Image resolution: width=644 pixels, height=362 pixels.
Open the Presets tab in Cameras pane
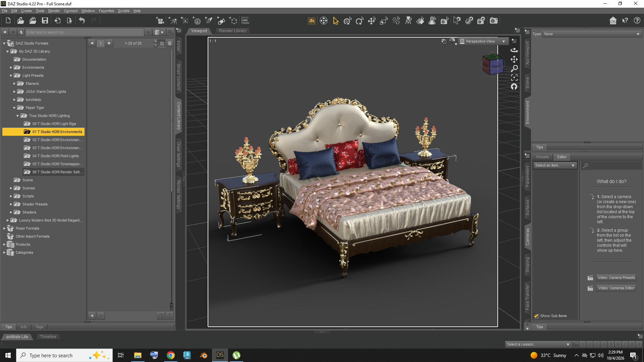click(x=542, y=157)
